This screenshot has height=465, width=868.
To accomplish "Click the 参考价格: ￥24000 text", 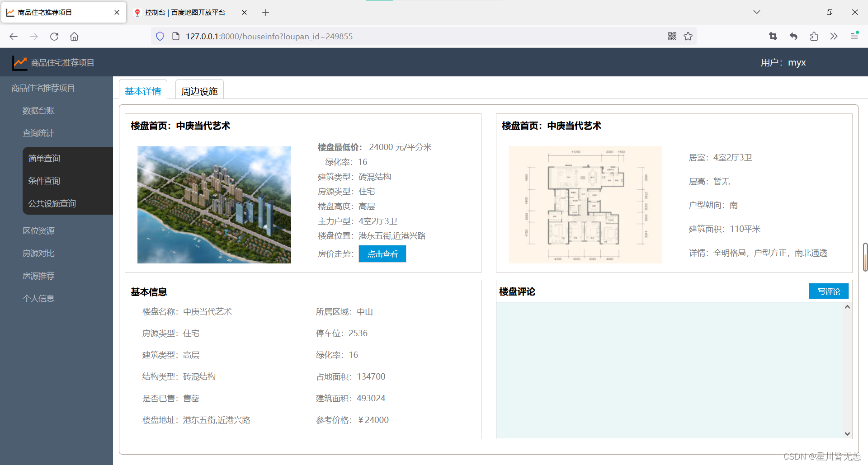I will pos(353,420).
